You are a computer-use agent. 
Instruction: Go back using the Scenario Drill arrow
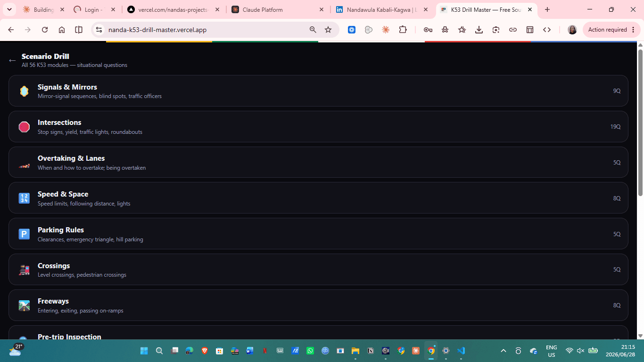(12, 60)
